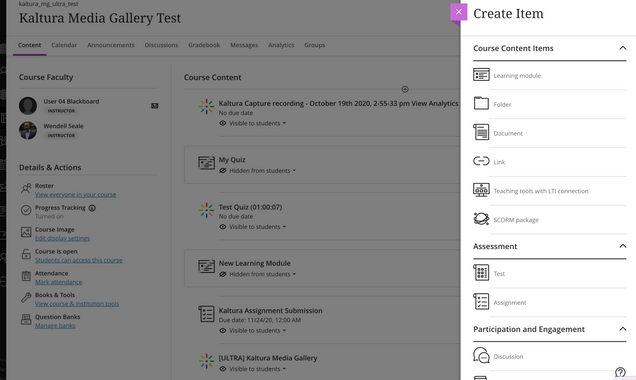Click Wendell Seale profile photo

28,131
